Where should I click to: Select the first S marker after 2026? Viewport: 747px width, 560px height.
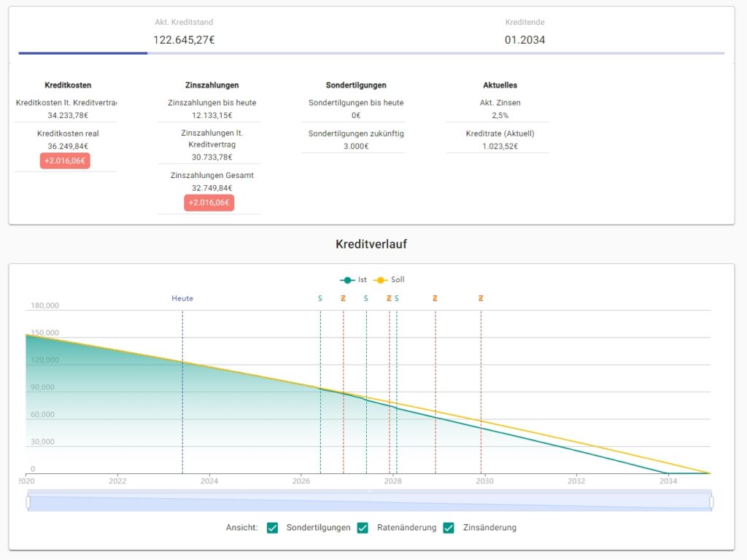tap(320, 298)
